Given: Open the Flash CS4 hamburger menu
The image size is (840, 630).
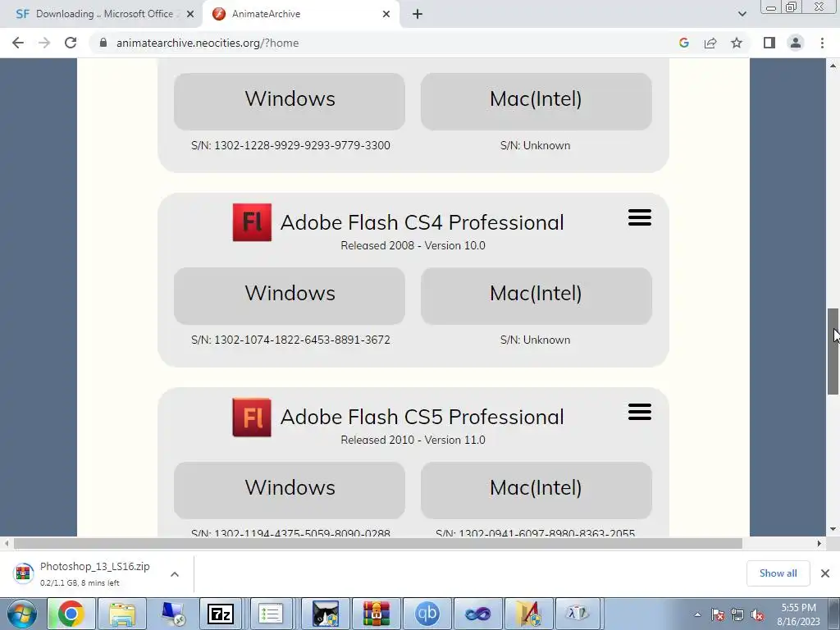Looking at the screenshot, I should coord(640,217).
